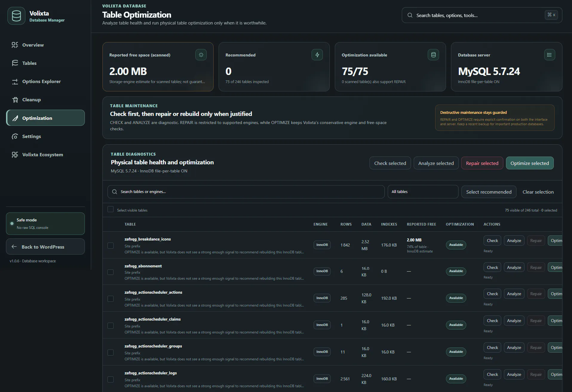This screenshot has width=572, height=392.
Task: Click the Overview sidebar icon
Action: (x=15, y=45)
